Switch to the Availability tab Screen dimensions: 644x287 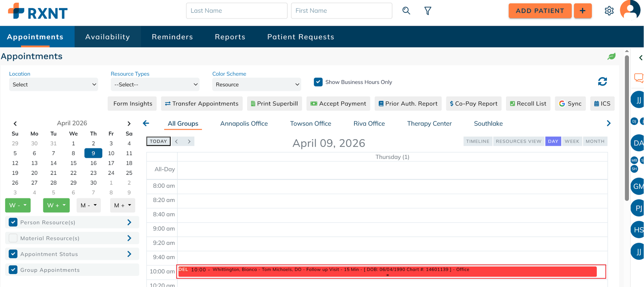coord(108,37)
